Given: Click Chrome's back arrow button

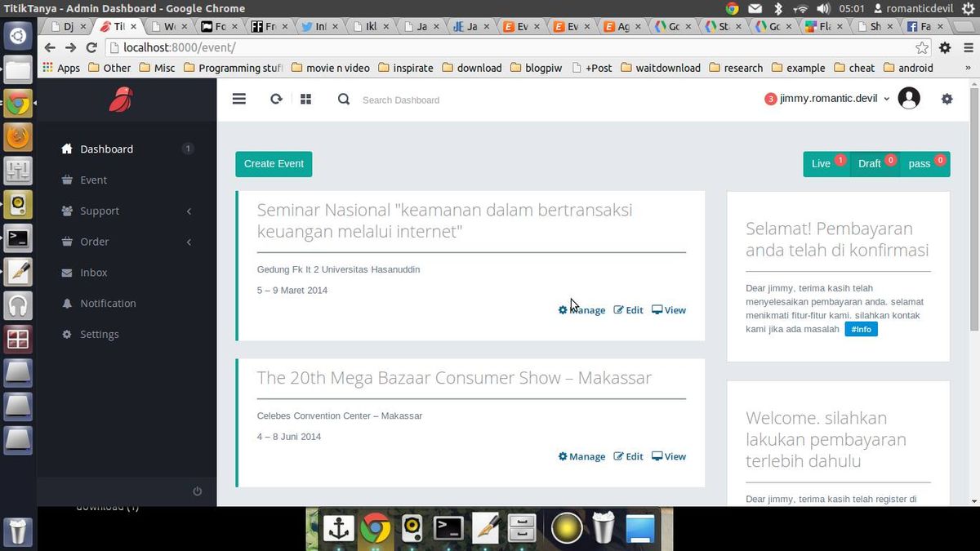Looking at the screenshot, I should click(50, 47).
